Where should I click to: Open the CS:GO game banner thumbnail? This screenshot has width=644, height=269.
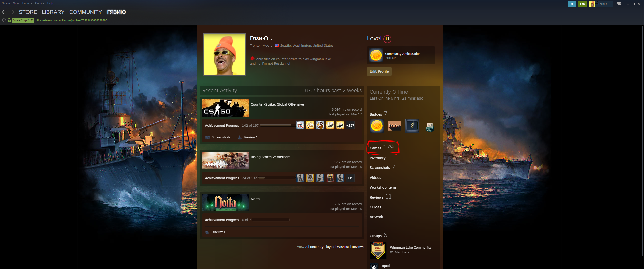click(x=226, y=108)
